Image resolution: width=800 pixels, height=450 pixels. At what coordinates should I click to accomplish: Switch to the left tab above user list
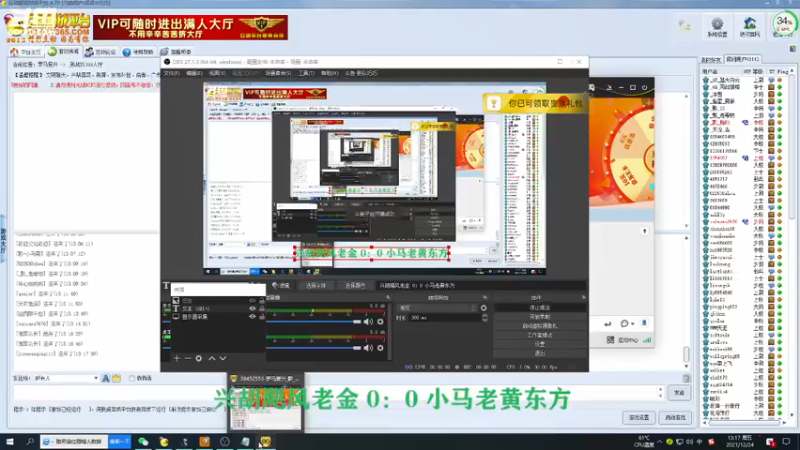(x=711, y=60)
